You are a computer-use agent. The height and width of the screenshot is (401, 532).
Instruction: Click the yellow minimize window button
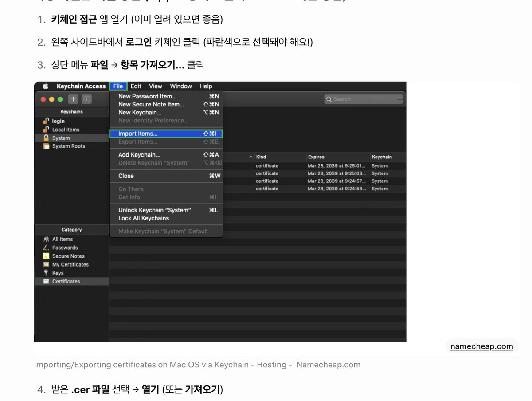pyautogui.click(x=52, y=99)
